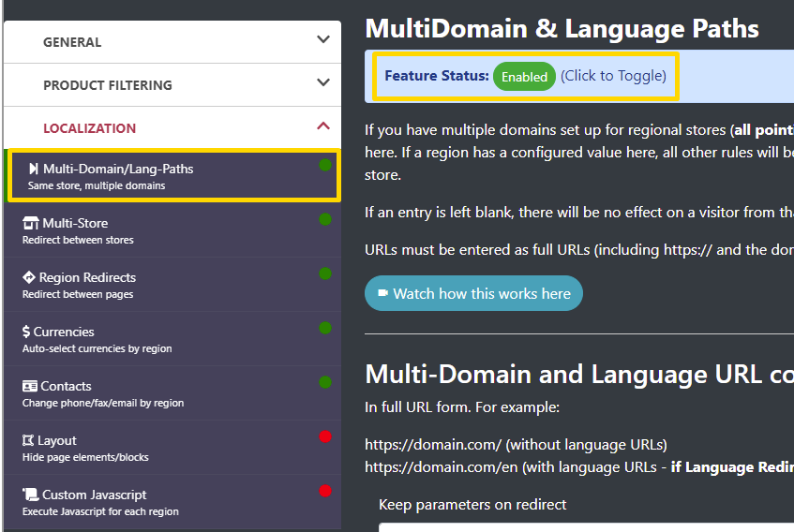
Task: Click green status dot for Region Redirects
Action: [x=325, y=273]
